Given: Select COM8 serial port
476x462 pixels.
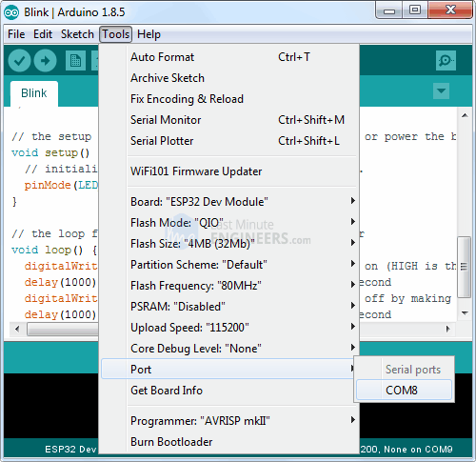Looking at the screenshot, I should click(x=404, y=390).
